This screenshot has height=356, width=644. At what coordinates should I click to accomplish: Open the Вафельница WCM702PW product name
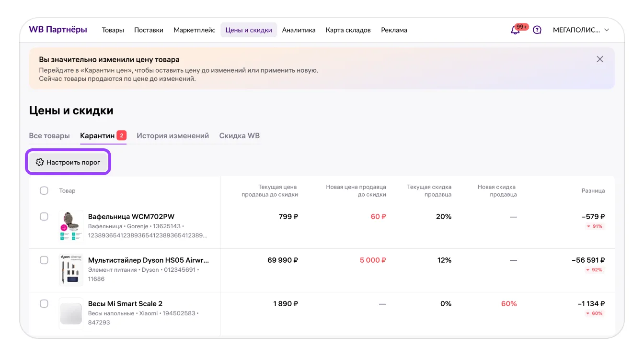click(x=131, y=217)
